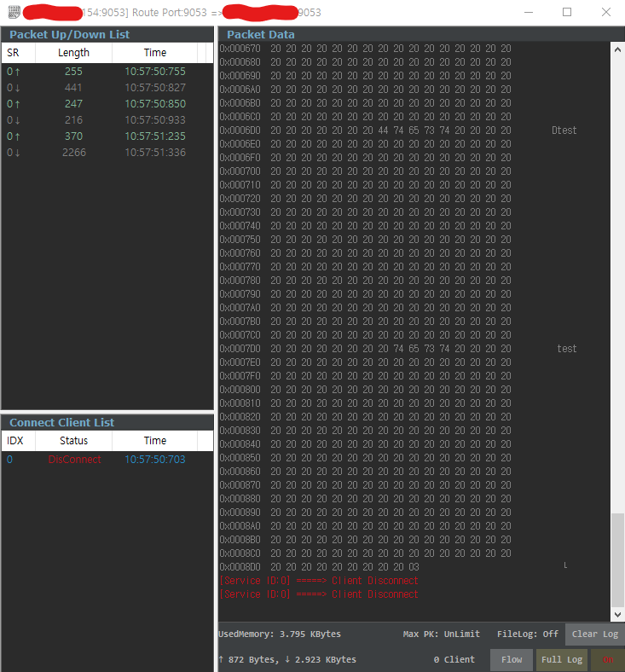Screen dimensions: 625x672
Task: Select packet row with length 255
Action: pos(107,71)
